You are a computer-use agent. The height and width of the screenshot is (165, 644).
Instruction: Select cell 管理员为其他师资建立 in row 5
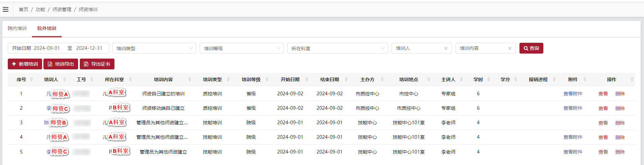163,152
